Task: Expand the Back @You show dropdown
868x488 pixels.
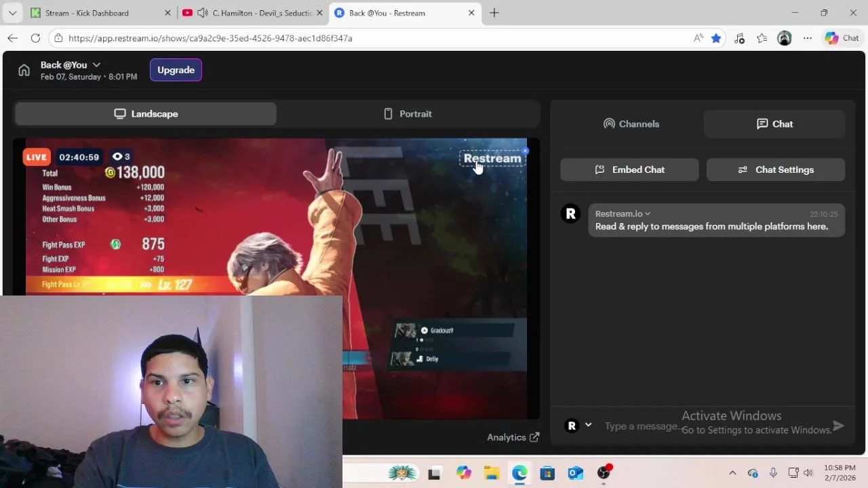Action: (96, 65)
